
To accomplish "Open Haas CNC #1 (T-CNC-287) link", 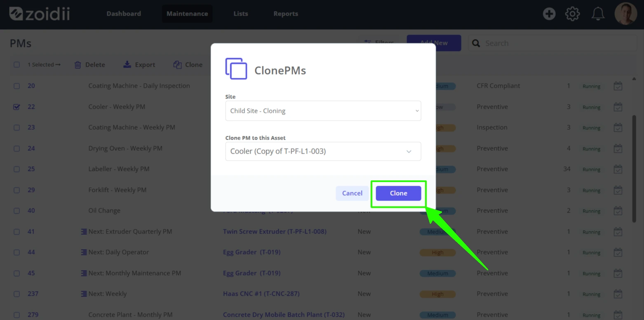I will [x=261, y=294].
